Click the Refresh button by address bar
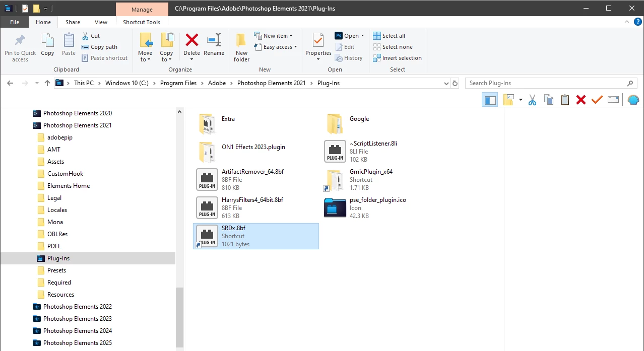644x351 pixels. click(455, 83)
